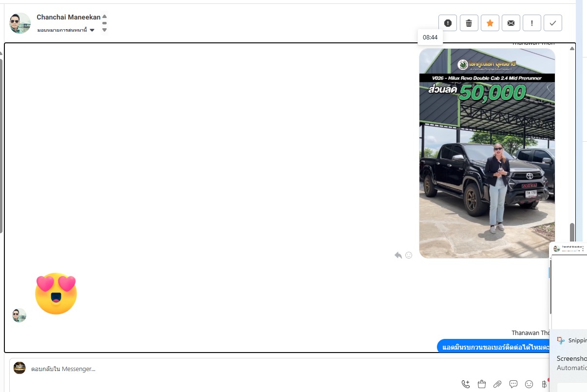Mark conversation unread with envelope icon

pyautogui.click(x=511, y=23)
